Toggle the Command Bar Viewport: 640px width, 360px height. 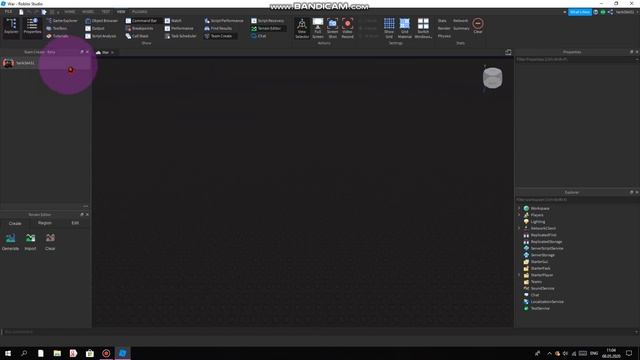(141, 20)
